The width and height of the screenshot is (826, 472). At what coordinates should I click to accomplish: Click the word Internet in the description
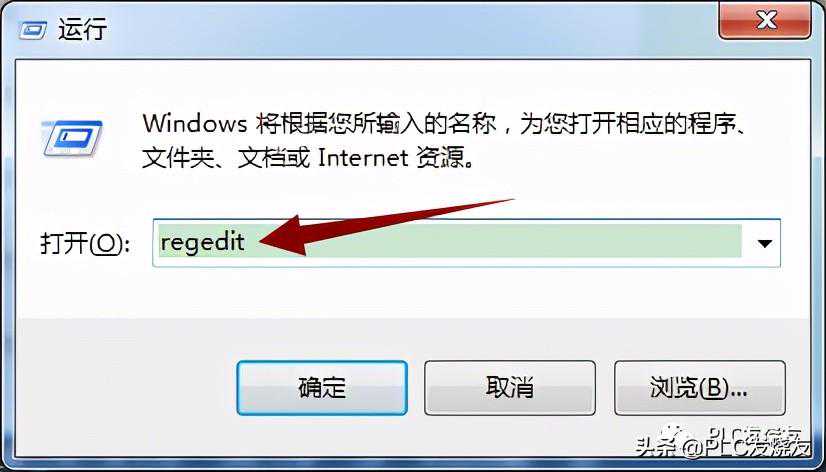[363, 158]
